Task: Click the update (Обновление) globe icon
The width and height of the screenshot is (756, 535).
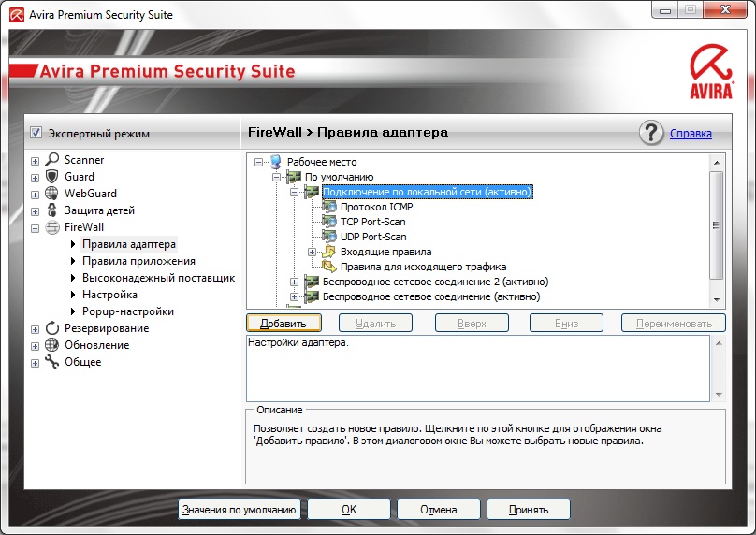Action: (51, 344)
